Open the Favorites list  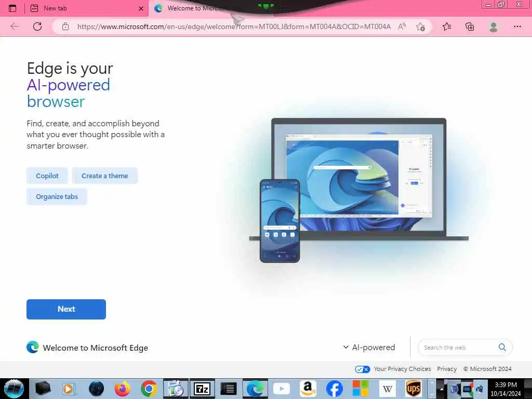447,26
